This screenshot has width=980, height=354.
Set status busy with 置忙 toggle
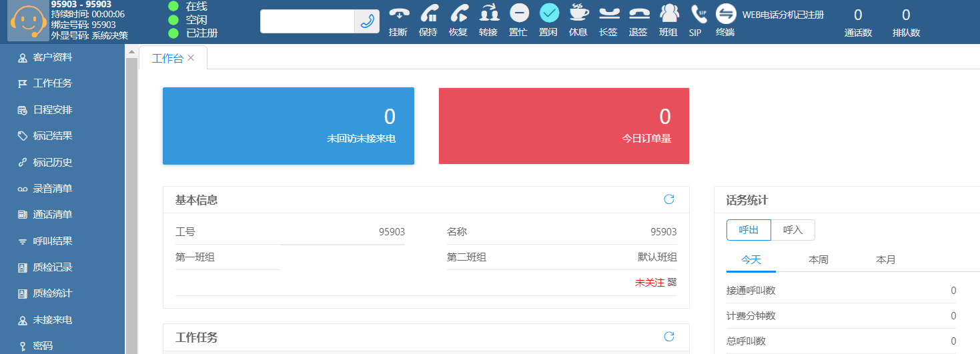519,14
